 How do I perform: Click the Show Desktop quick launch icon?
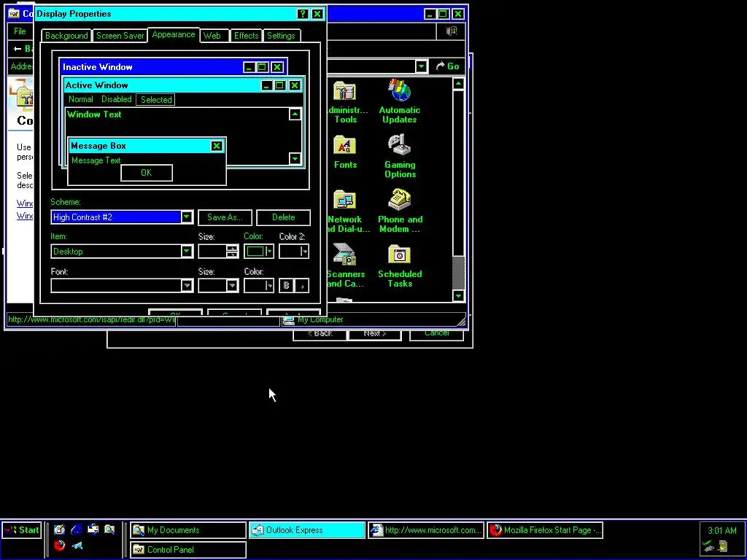point(59,529)
